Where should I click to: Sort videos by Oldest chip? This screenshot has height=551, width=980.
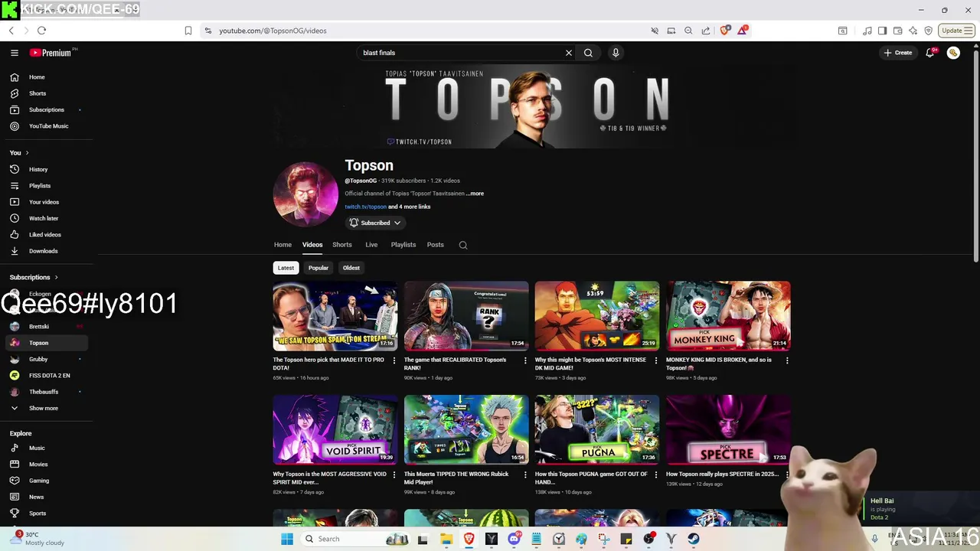(351, 268)
